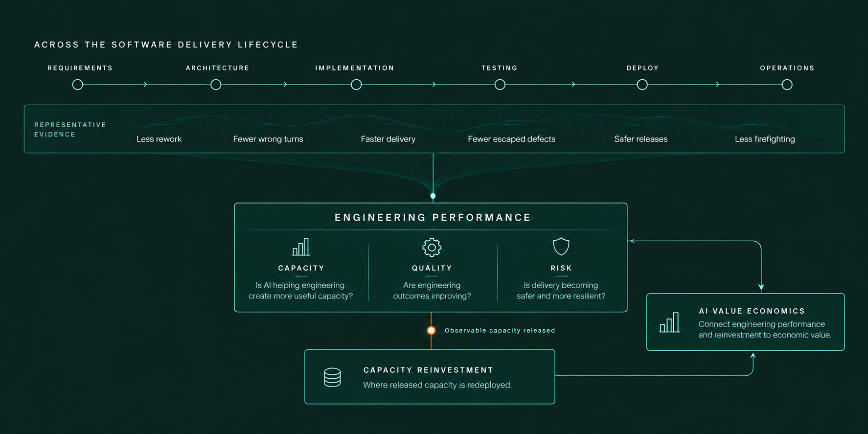Click the ARCHITECTURE label
This screenshot has height=434, width=868.
[x=218, y=68]
